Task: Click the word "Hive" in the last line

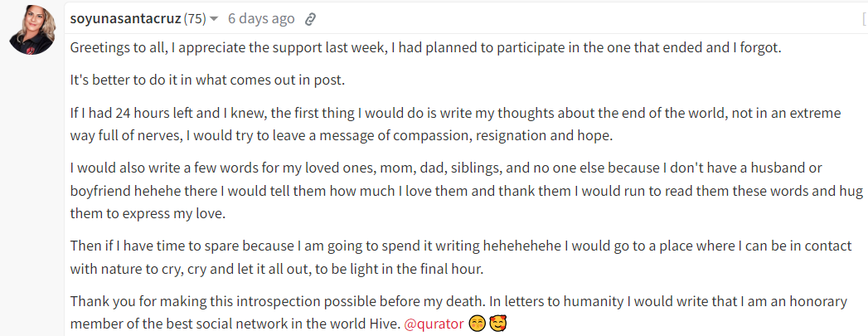Action: (x=387, y=324)
